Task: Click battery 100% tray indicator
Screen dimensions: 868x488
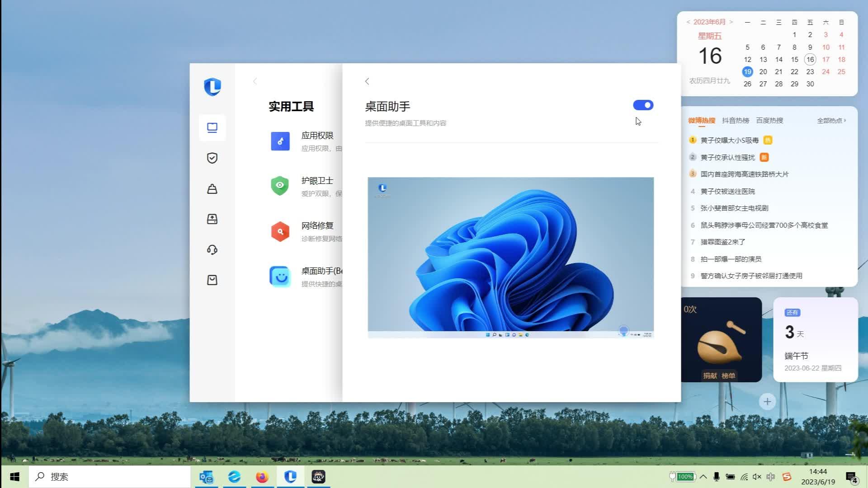Action: [682, 477]
